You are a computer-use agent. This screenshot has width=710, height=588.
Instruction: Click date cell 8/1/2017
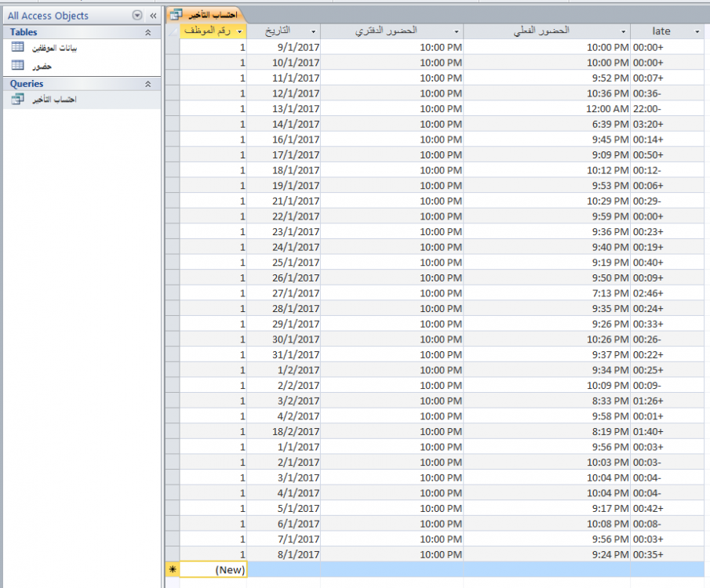click(x=284, y=554)
